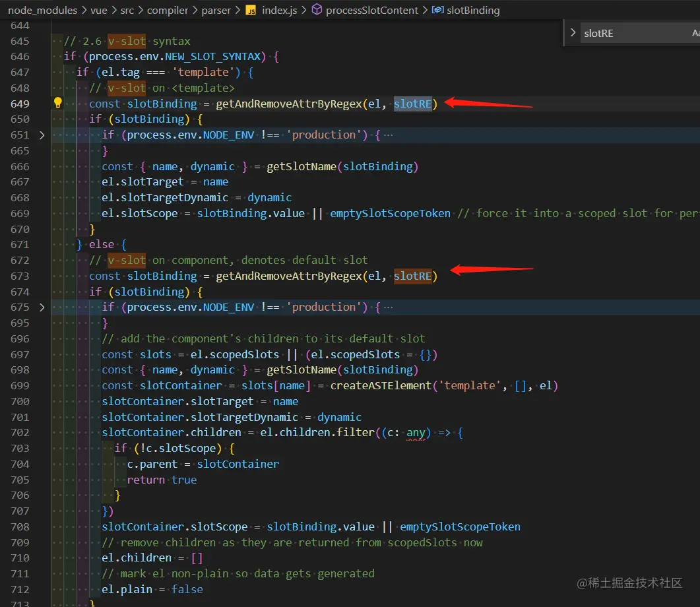The height and width of the screenshot is (607, 700).
Task: Open the compiler breadcrumb segment
Action: coord(168,10)
